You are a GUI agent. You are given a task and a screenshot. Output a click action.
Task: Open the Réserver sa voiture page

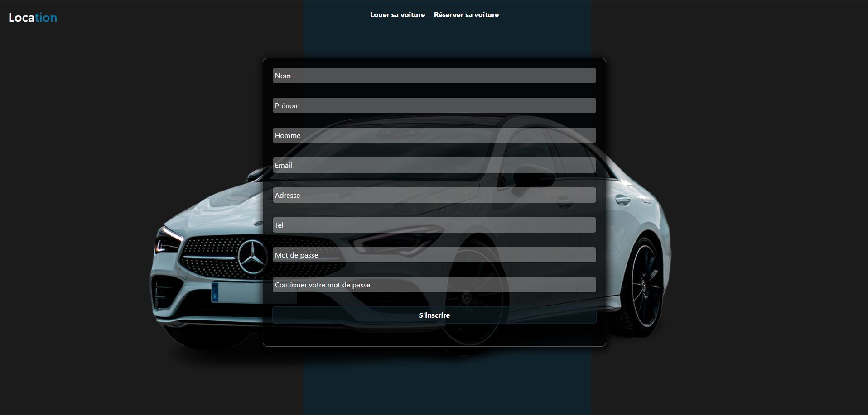[x=466, y=15]
